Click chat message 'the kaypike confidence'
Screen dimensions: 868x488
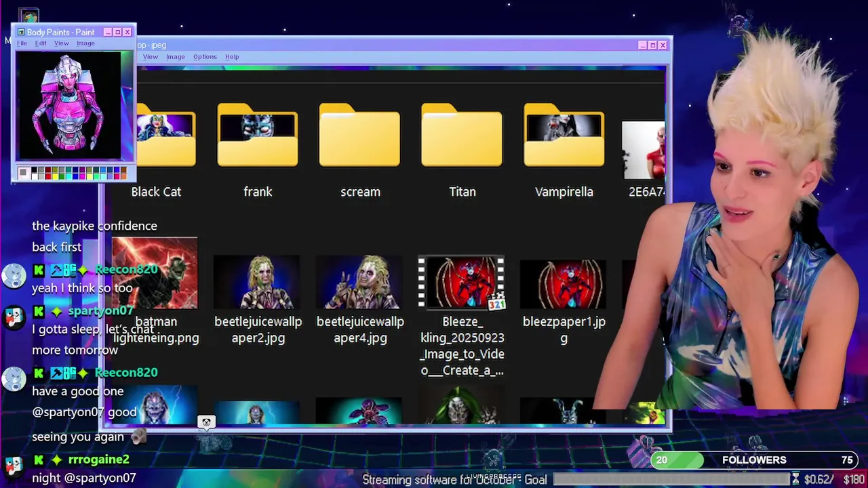[94, 226]
